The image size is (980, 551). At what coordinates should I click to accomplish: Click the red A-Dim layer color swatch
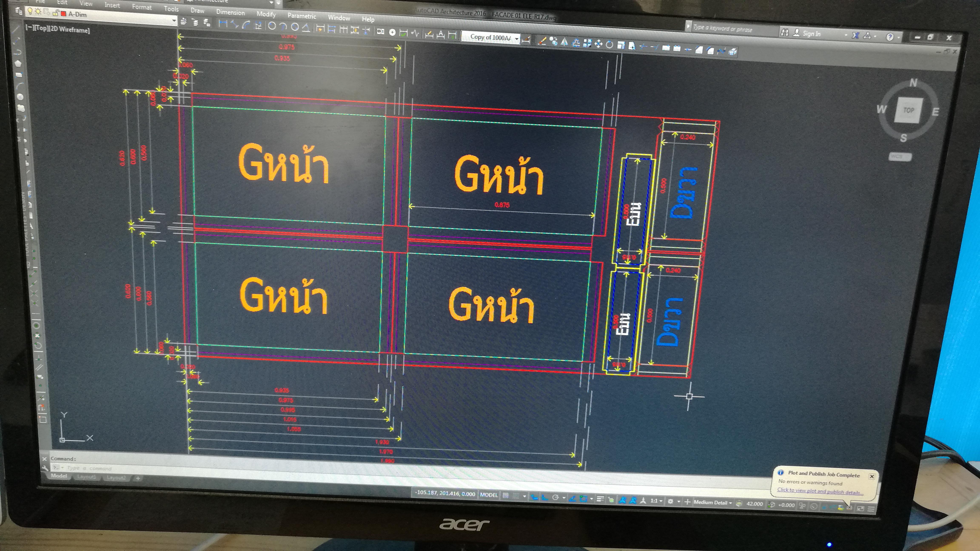tap(63, 14)
